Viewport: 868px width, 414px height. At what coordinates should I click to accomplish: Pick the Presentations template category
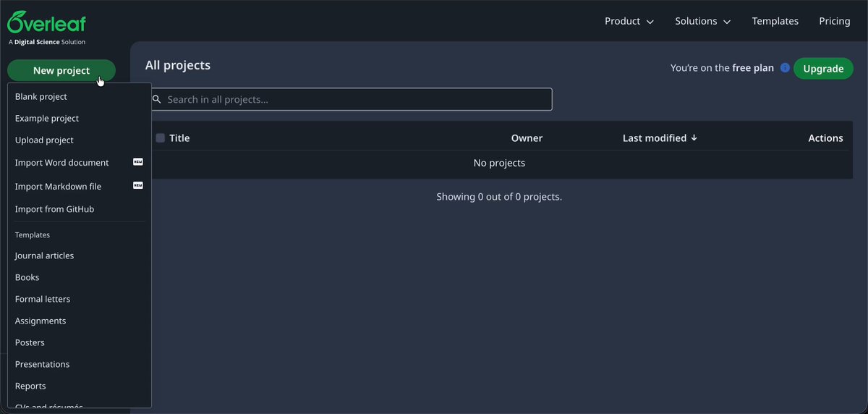43,364
